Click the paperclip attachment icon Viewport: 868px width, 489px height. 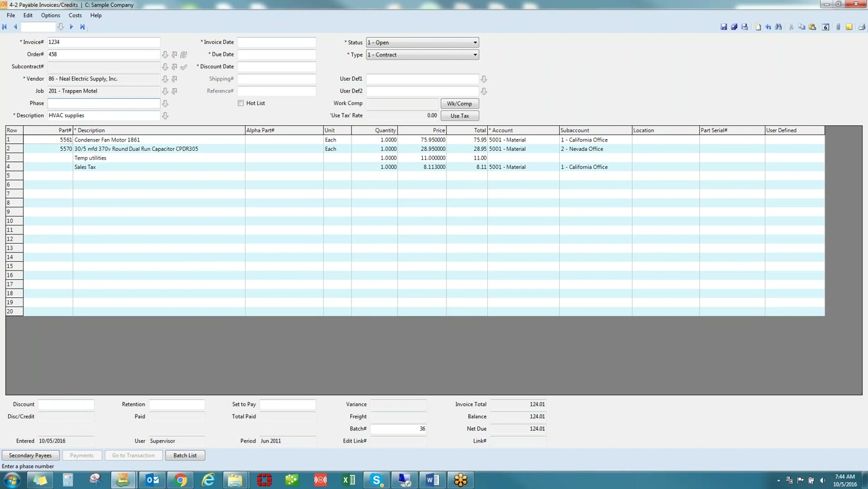pyautogui.click(x=838, y=27)
